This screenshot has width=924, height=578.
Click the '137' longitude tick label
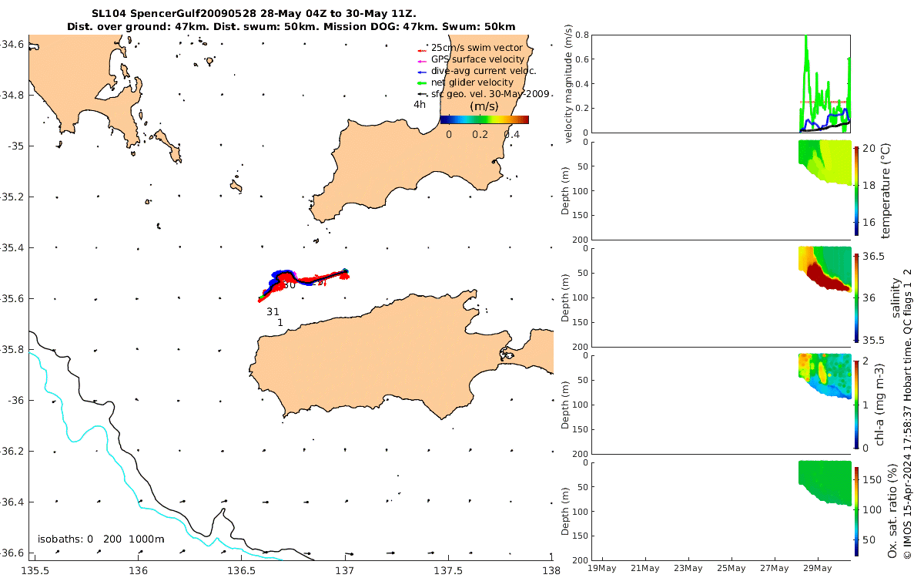pyautogui.click(x=344, y=570)
